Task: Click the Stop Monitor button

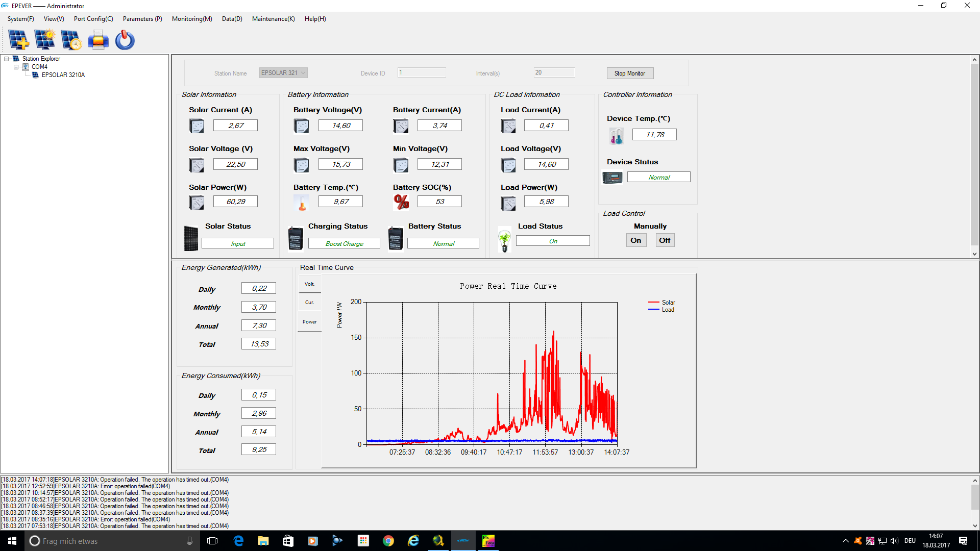Action: 630,73
